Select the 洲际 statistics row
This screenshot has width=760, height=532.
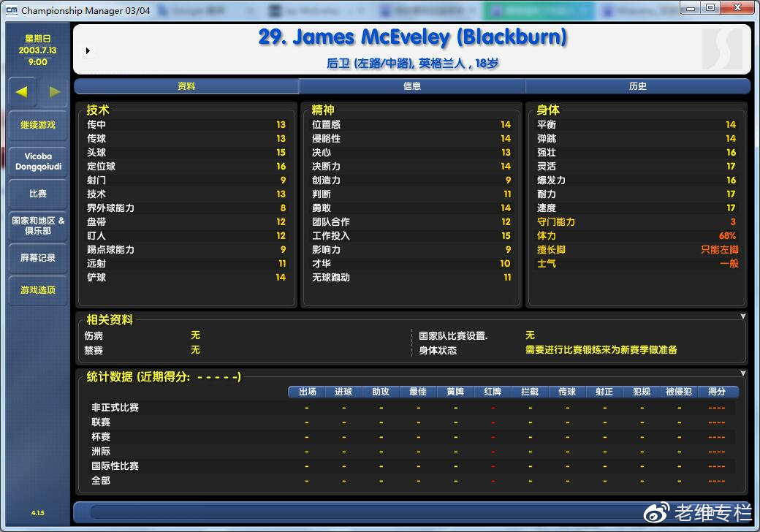click(412, 451)
